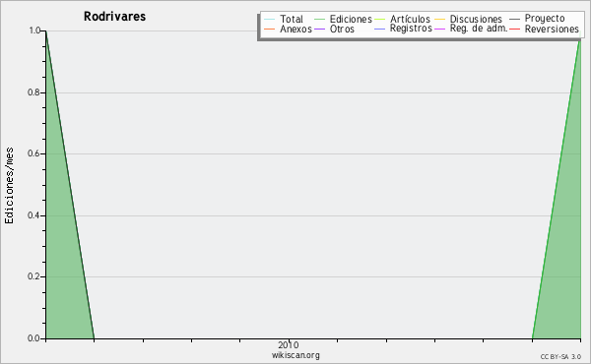Screen dimensions: 591x364
Task: Click the 0.0 y-axis tick label
Action: coord(33,338)
